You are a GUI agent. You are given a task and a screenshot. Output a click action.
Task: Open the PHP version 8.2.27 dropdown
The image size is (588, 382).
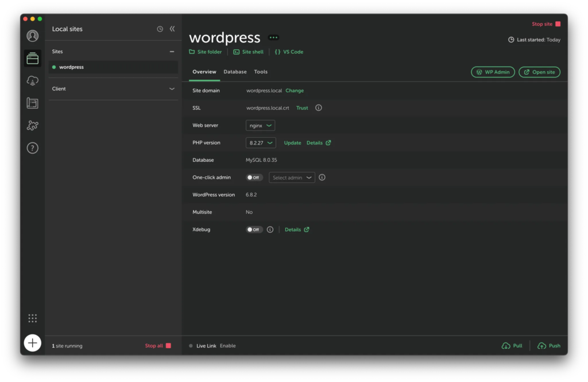261,143
